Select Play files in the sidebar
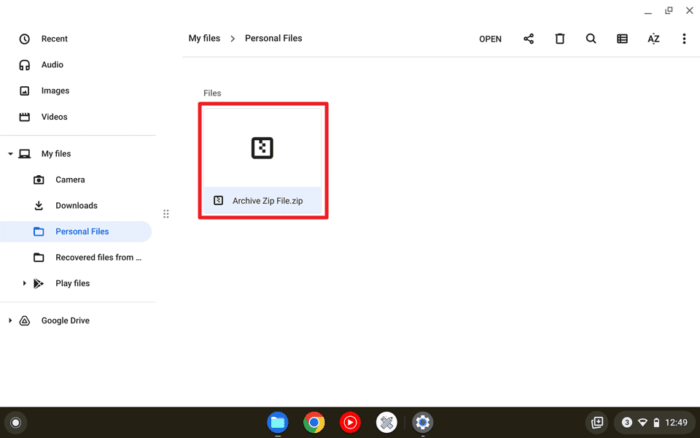Image resolution: width=700 pixels, height=438 pixels. pyautogui.click(x=73, y=283)
